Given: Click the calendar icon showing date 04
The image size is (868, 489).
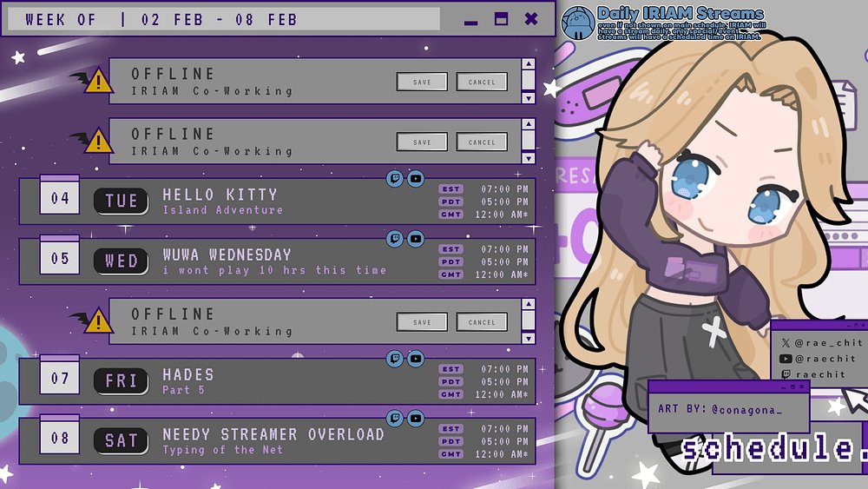Looking at the screenshot, I should pos(60,198).
